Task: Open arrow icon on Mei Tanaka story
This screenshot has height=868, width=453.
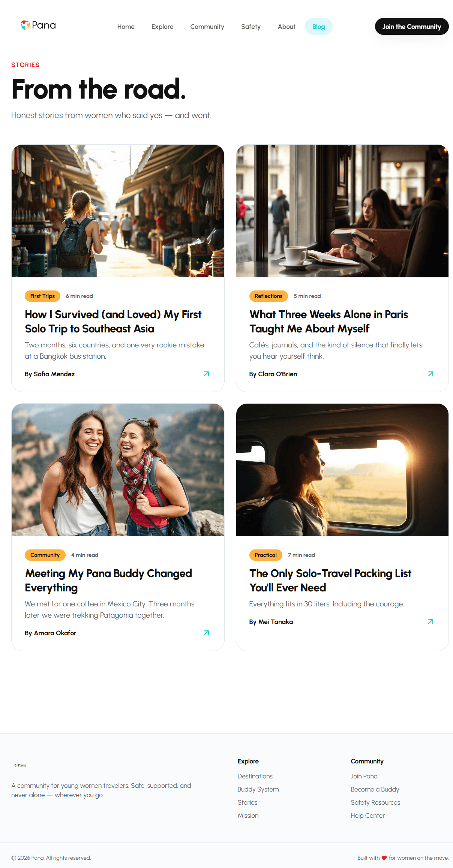Action: (x=430, y=622)
